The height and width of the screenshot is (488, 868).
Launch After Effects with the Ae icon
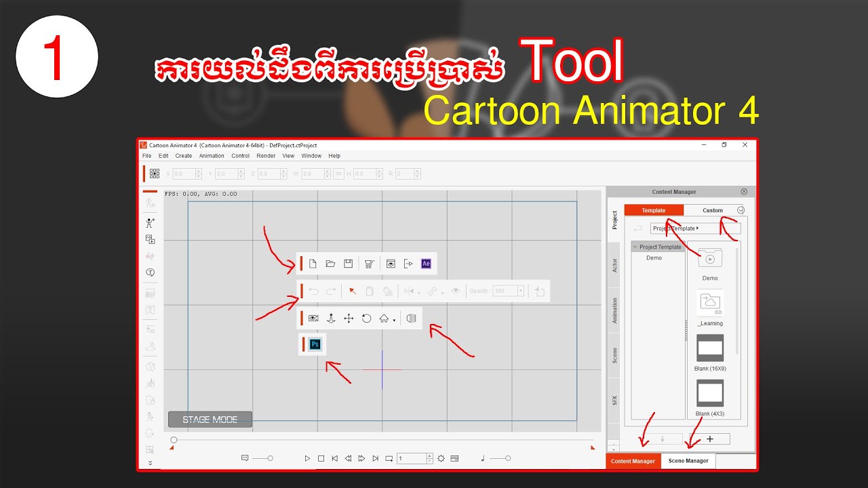pos(426,264)
